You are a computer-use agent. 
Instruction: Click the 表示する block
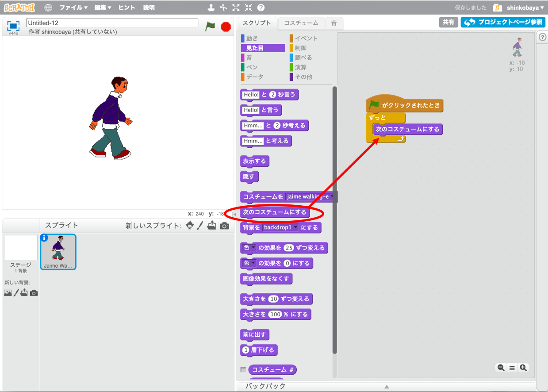tap(255, 161)
